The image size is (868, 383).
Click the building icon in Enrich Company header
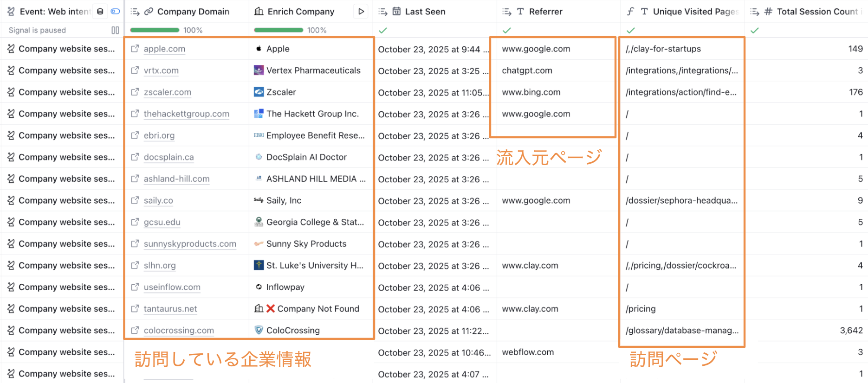click(x=259, y=12)
